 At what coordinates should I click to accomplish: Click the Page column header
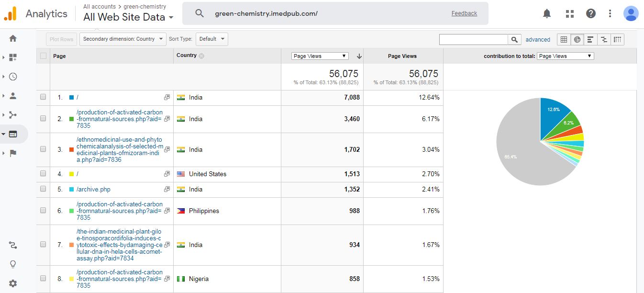click(60, 56)
